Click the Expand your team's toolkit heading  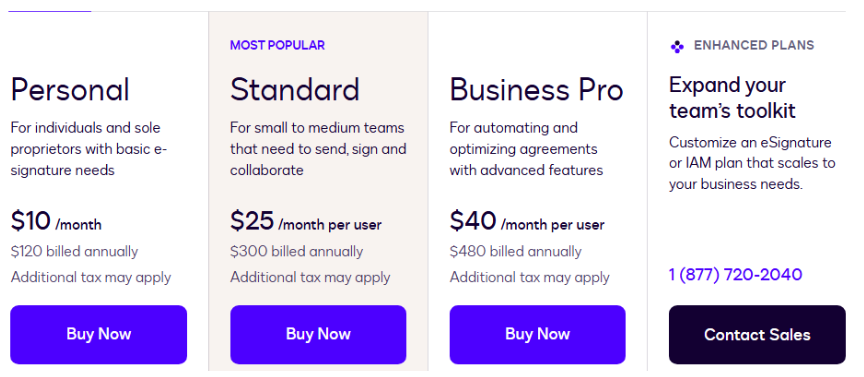click(x=732, y=98)
